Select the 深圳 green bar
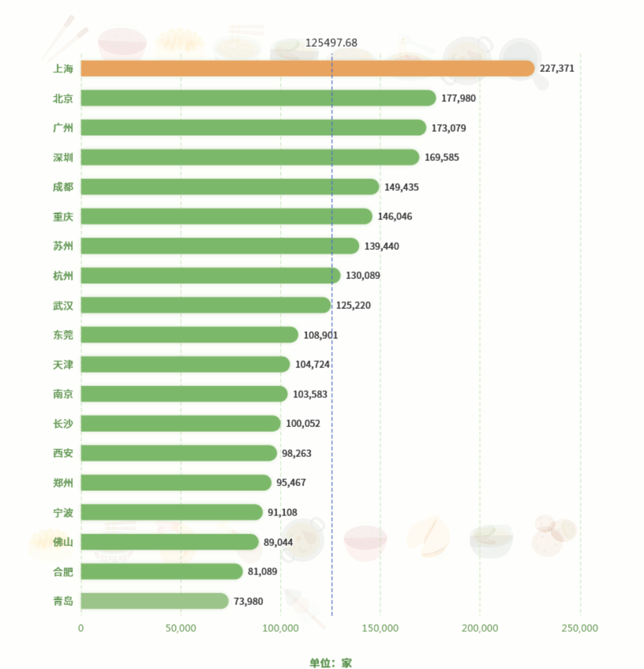This screenshot has height=669, width=644. [250, 157]
